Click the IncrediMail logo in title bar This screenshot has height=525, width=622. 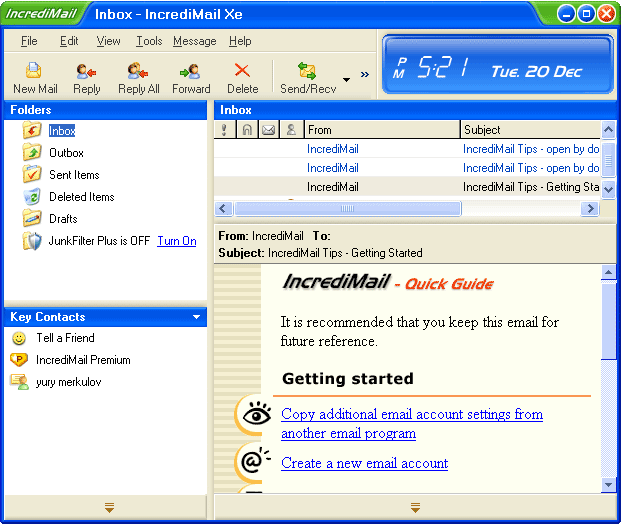(42, 14)
